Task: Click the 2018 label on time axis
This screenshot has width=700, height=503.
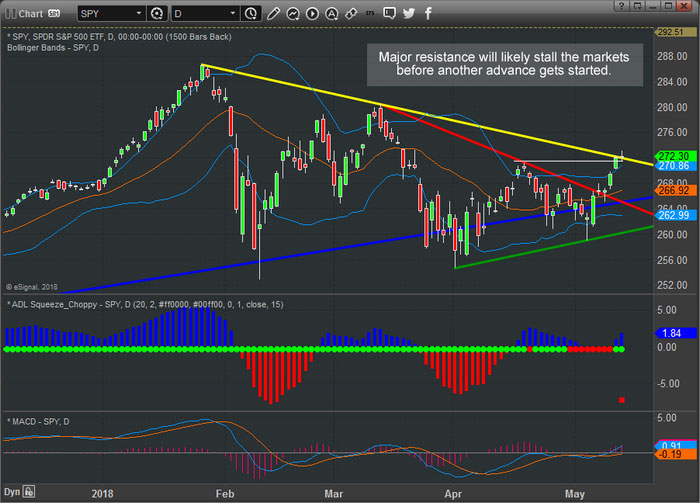Action: click(102, 494)
